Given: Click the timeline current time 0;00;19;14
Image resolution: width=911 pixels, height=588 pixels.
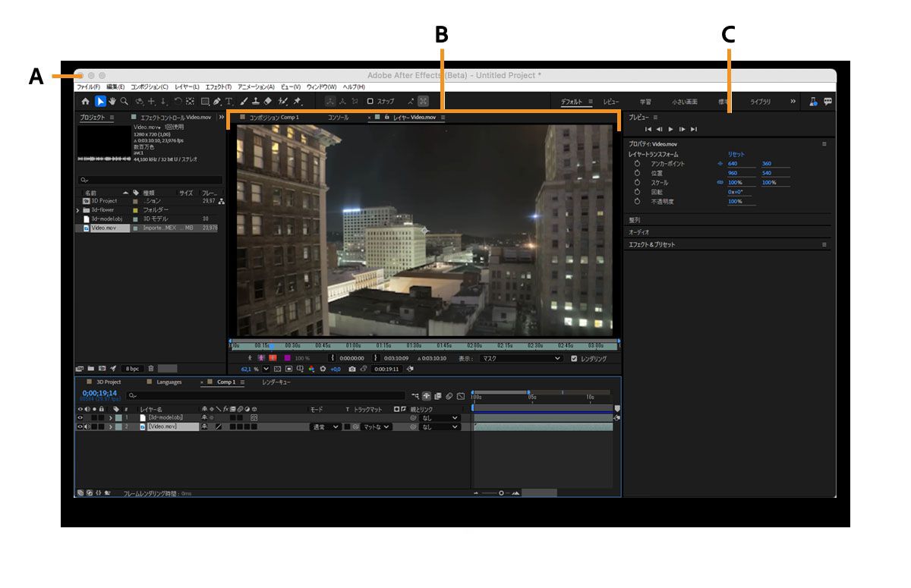Looking at the screenshot, I should tap(99, 393).
